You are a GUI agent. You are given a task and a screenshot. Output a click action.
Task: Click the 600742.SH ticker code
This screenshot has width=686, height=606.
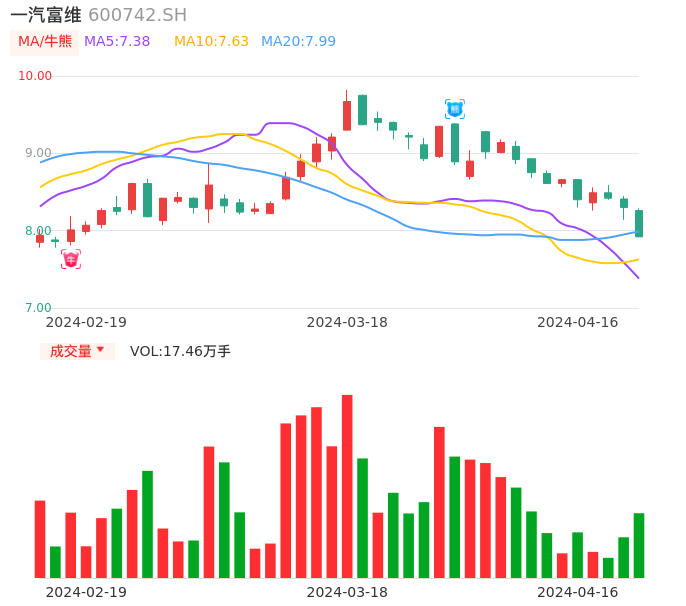coord(137,15)
